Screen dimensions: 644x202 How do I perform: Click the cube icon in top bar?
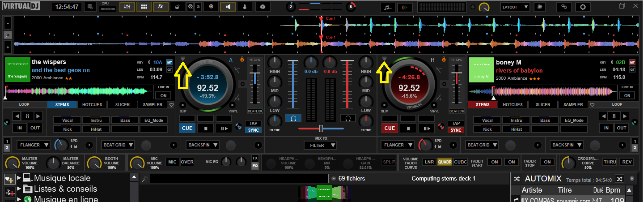coord(263,7)
